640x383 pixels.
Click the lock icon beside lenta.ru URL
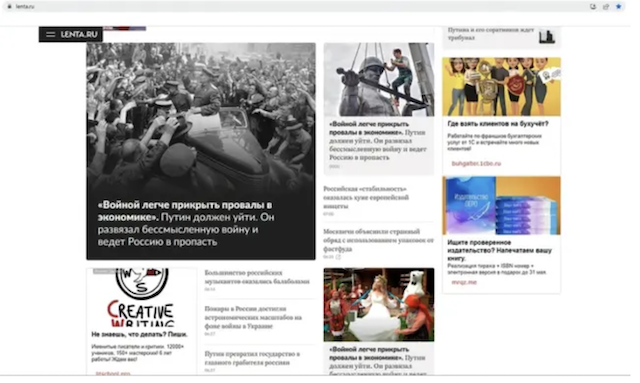[x=9, y=7]
